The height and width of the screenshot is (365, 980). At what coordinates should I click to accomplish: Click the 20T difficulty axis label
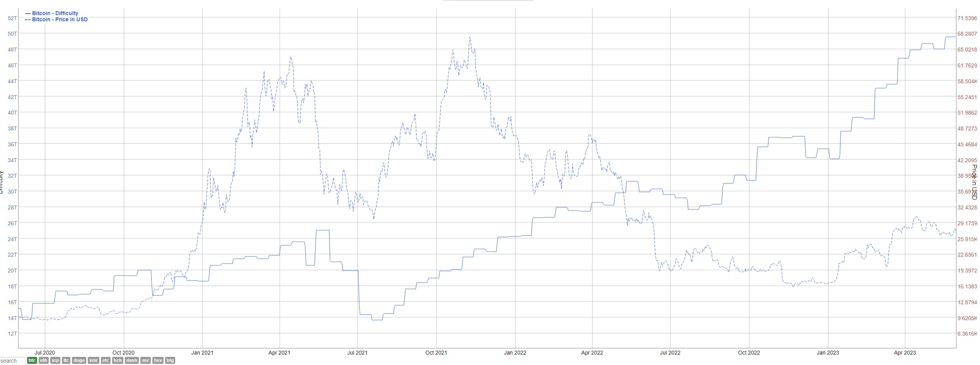(x=12, y=271)
